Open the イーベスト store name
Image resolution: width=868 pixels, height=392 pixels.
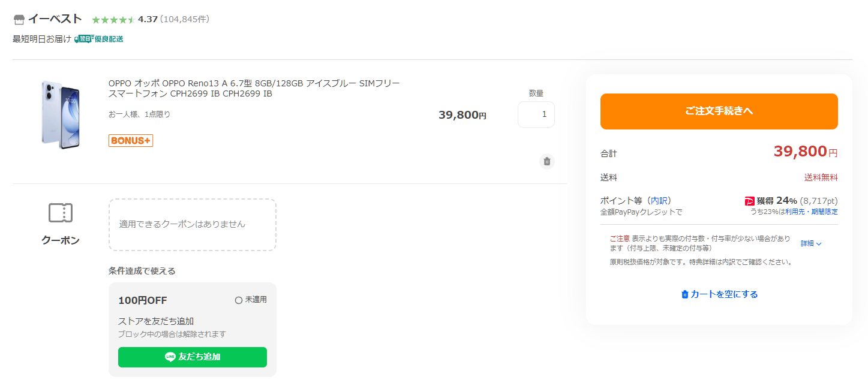tap(55, 19)
